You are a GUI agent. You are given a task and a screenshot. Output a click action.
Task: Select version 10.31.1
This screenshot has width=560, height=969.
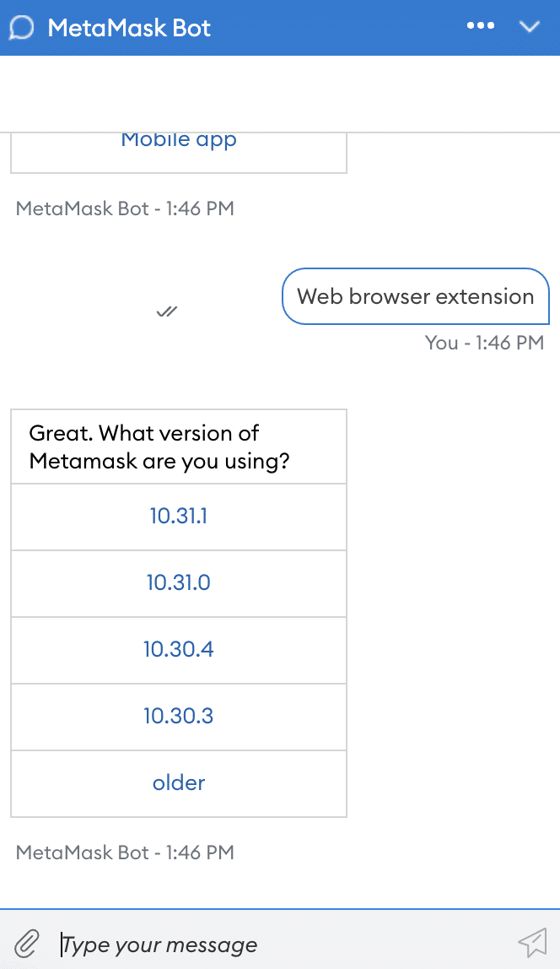pos(179,517)
